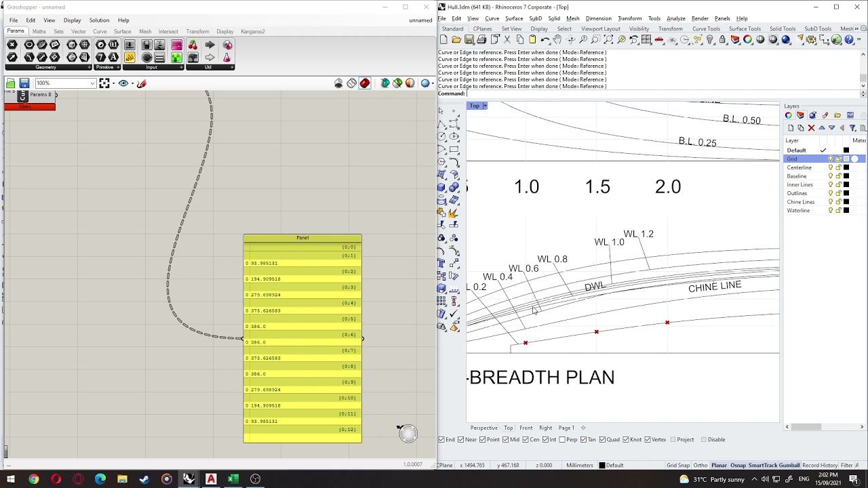
Task: Click the Baseline layer black color swatch
Action: coord(846,176)
